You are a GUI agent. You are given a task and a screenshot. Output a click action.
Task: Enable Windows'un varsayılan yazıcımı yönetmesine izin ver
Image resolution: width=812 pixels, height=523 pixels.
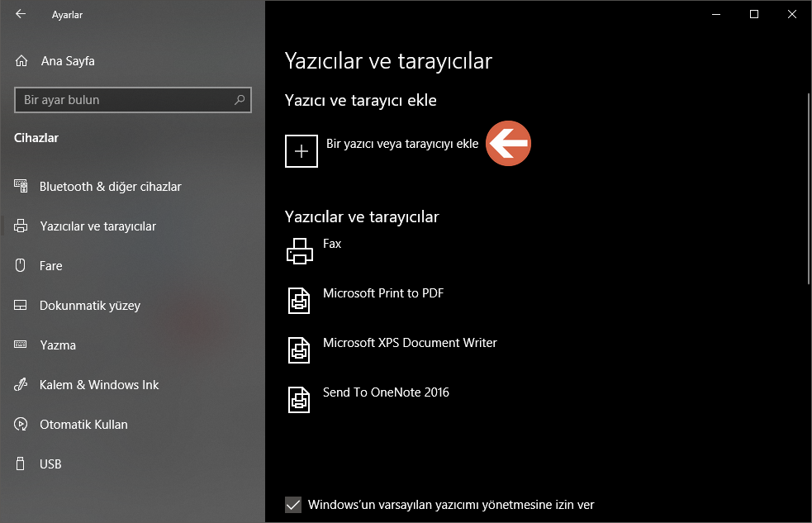click(293, 505)
